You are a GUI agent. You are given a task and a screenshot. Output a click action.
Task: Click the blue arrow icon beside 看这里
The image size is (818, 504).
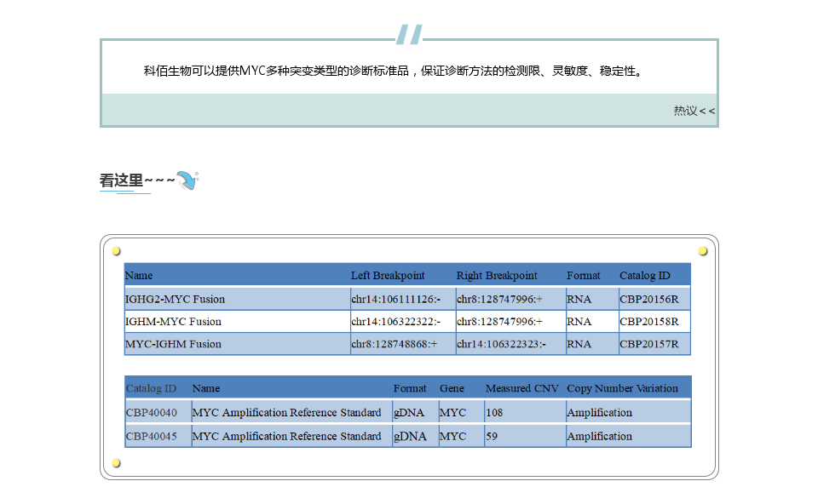[187, 180]
